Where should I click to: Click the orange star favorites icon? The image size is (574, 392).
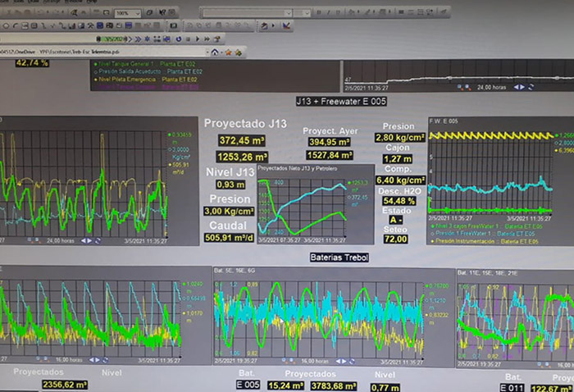229,52
